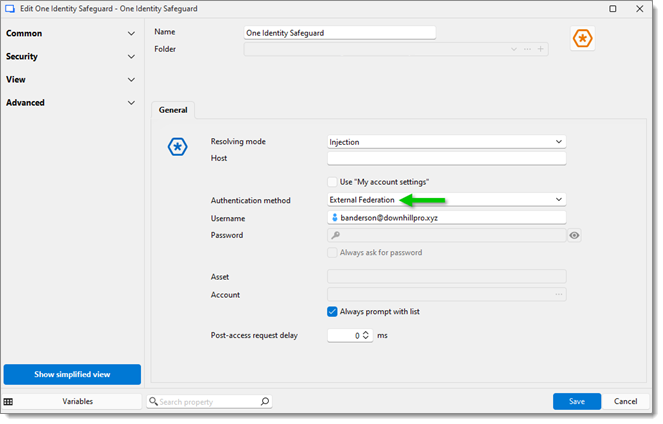Click the Asset input field

[x=447, y=276]
